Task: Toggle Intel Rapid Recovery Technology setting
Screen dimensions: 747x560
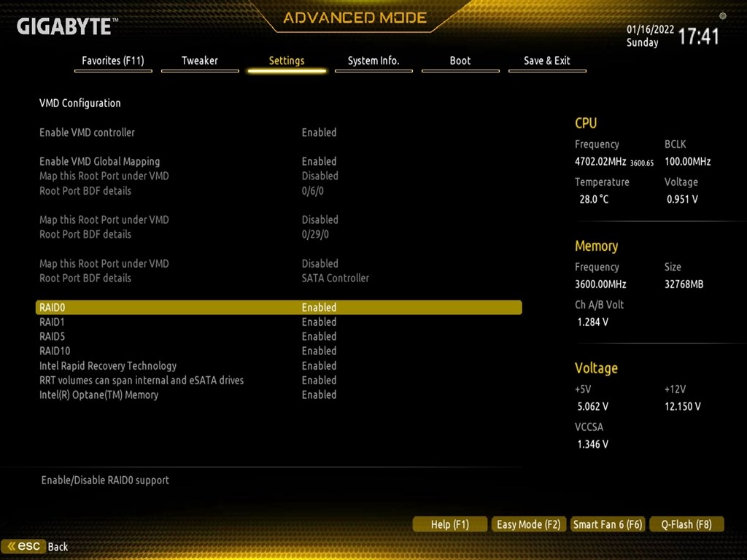Action: click(x=319, y=366)
